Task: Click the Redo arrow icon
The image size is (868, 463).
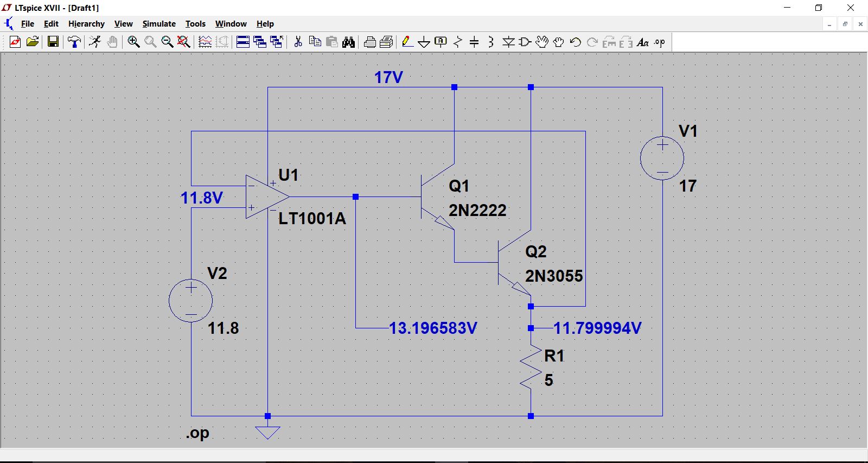Action: coord(592,42)
